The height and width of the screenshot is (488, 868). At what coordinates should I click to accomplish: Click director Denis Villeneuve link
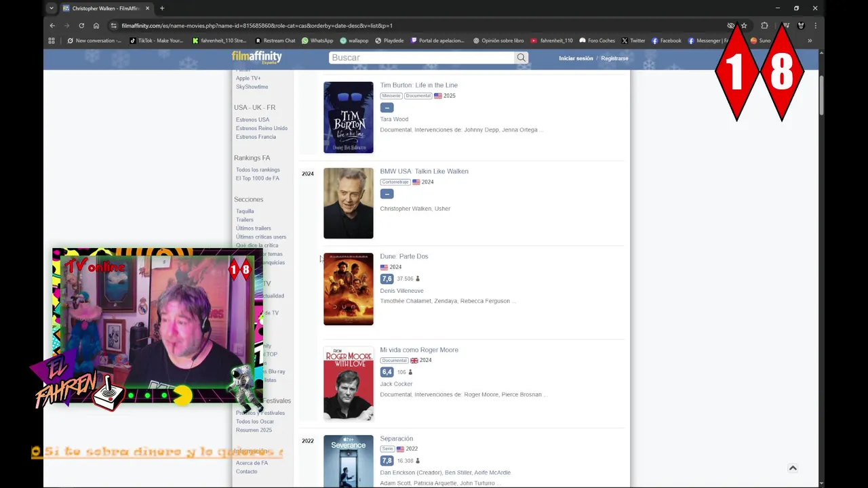point(401,291)
